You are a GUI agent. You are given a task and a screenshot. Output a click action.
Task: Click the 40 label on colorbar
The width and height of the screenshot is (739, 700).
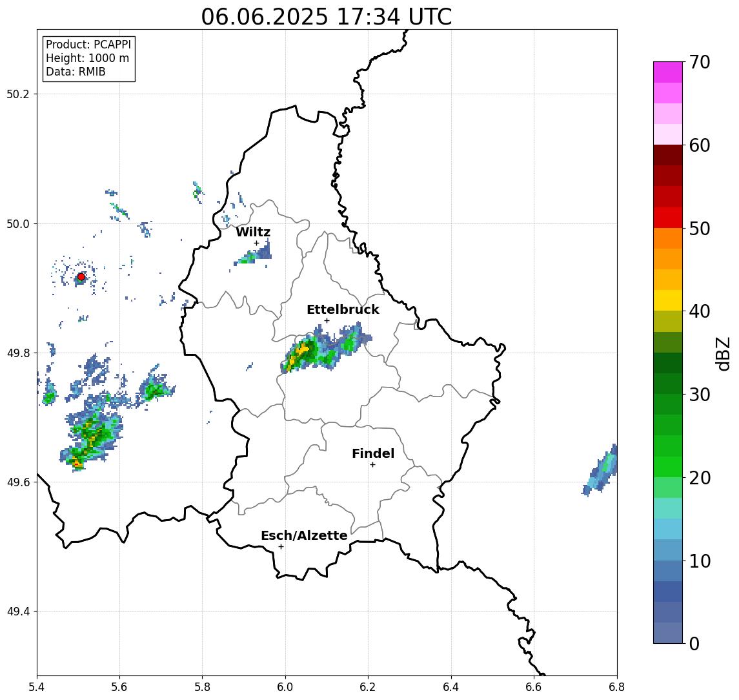point(700,311)
